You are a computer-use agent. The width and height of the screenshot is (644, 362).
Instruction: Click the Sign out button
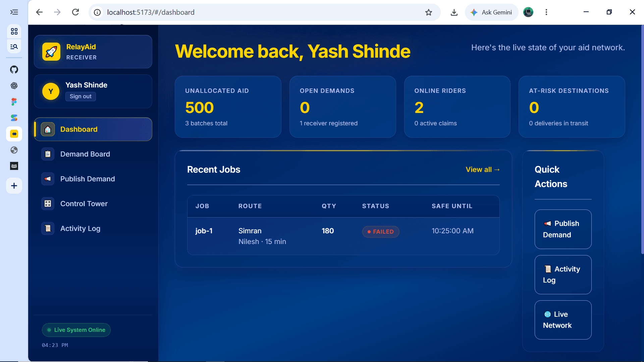click(x=80, y=97)
